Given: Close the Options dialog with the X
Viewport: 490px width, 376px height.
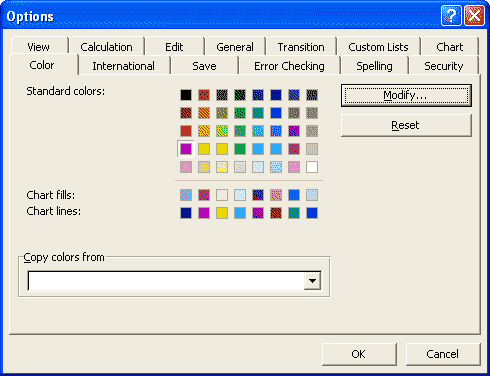Looking at the screenshot, I should pyautogui.click(x=474, y=16).
